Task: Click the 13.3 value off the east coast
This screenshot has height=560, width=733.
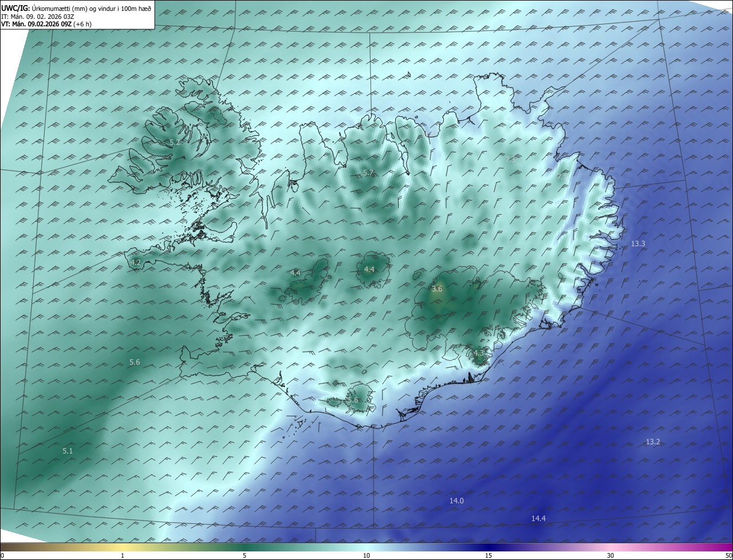Action: (x=638, y=243)
